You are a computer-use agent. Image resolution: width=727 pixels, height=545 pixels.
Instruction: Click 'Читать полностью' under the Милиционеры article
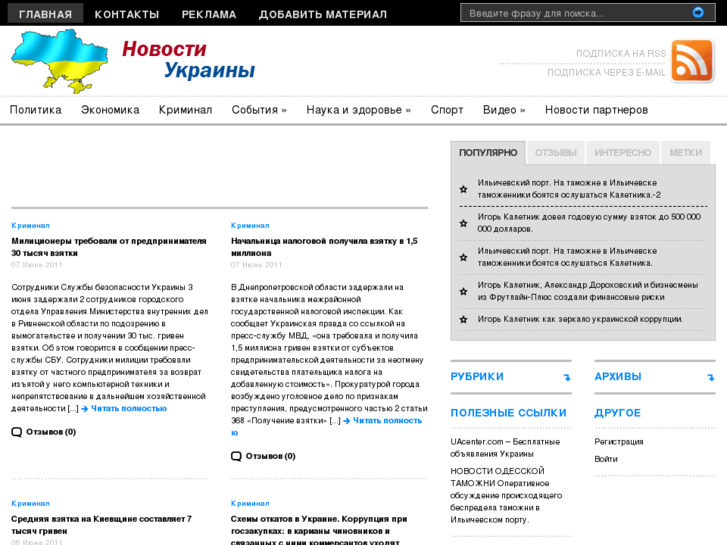[x=128, y=409]
